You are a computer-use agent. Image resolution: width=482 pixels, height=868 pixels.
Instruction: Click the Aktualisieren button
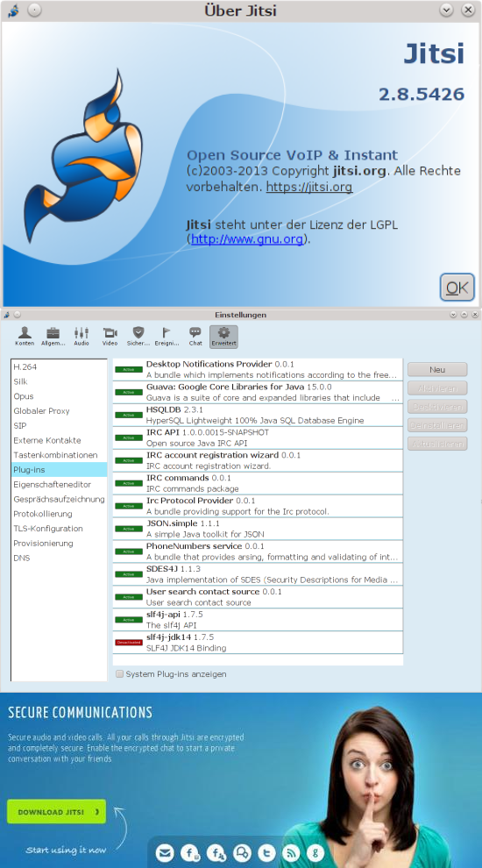437,444
